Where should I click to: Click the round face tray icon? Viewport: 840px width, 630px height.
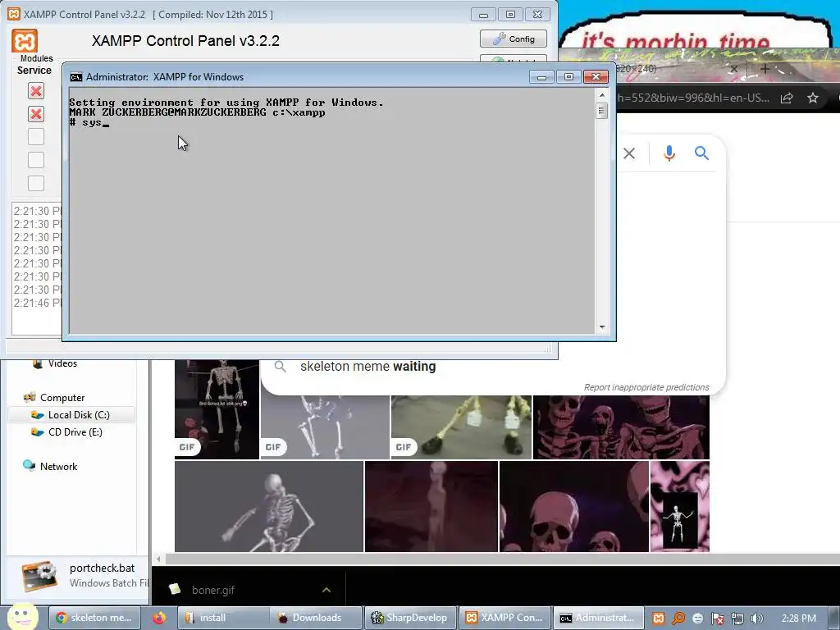(698, 619)
